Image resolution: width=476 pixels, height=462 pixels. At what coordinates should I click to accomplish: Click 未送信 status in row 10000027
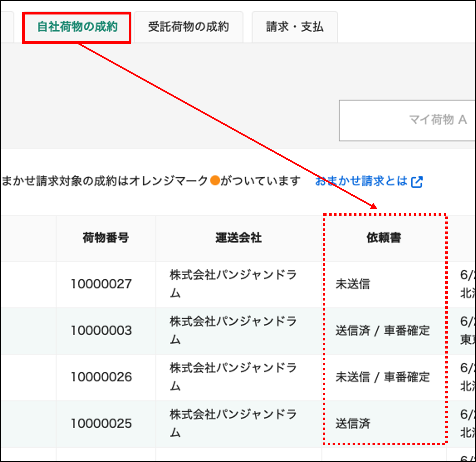pos(353,284)
